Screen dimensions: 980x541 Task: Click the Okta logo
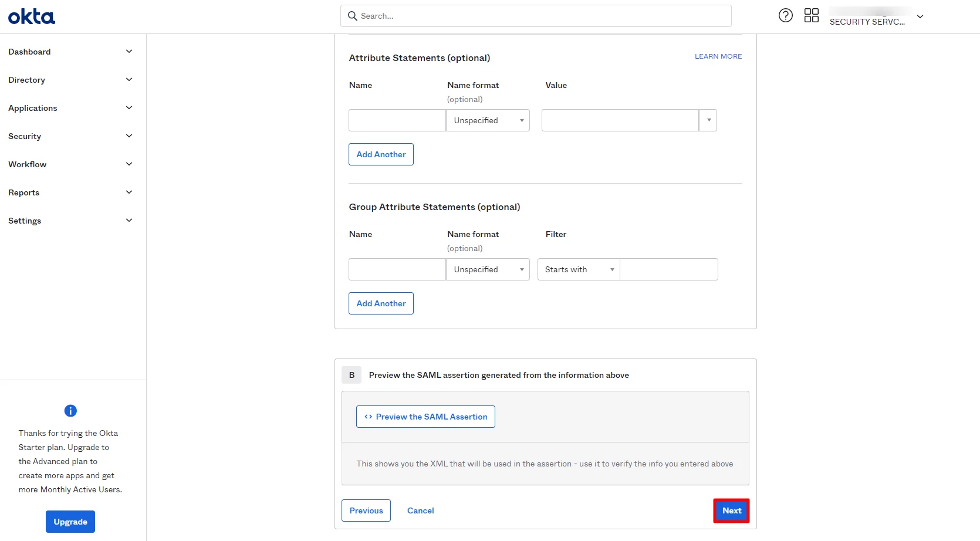point(31,16)
